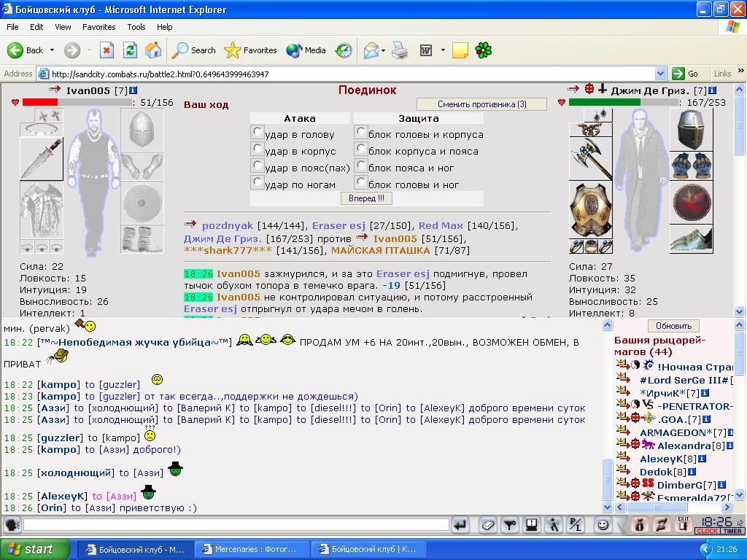Click the URL address field
Screen dimensions: 747x560
click(x=352, y=74)
